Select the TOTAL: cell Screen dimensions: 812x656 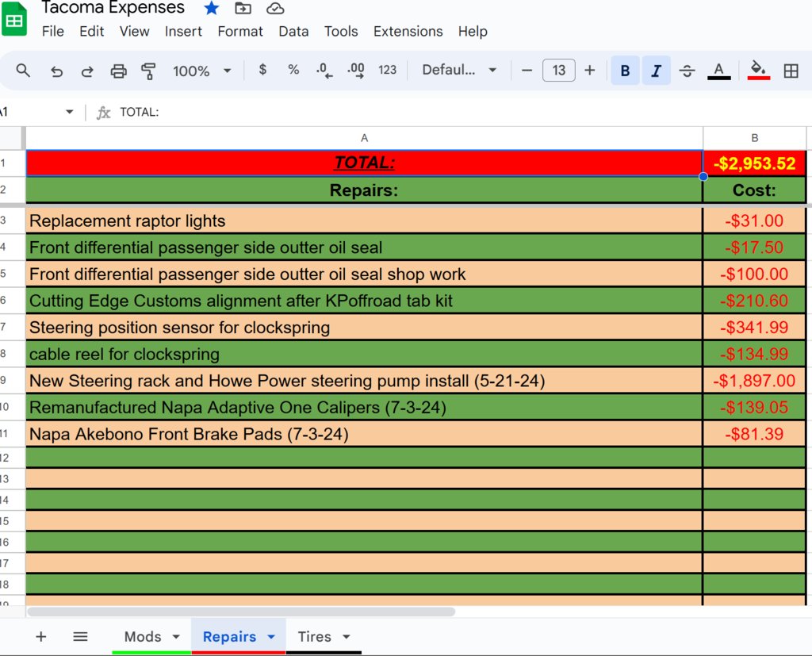coord(364,163)
